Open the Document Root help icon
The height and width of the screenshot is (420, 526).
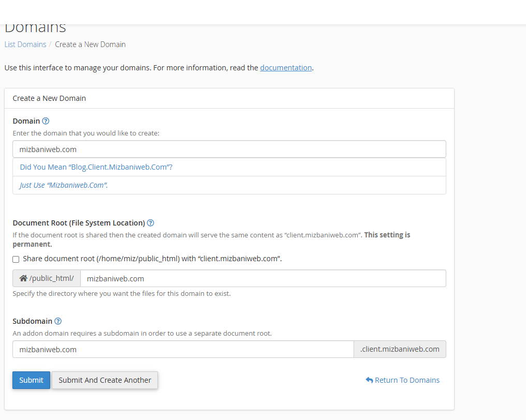coord(151,223)
